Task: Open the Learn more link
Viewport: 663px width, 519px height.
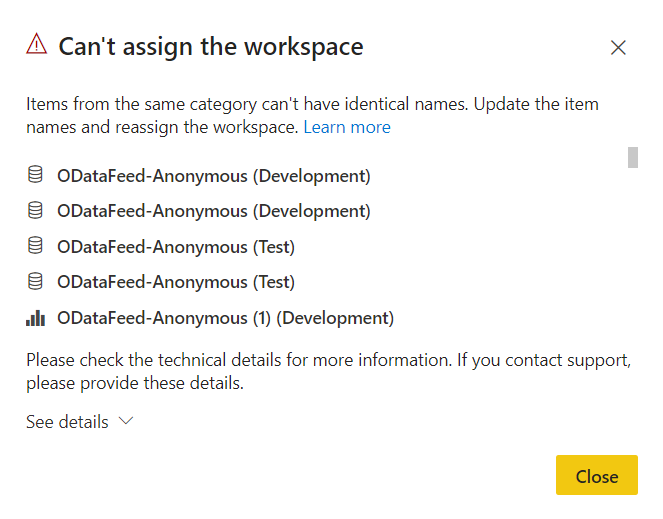Action: click(347, 127)
